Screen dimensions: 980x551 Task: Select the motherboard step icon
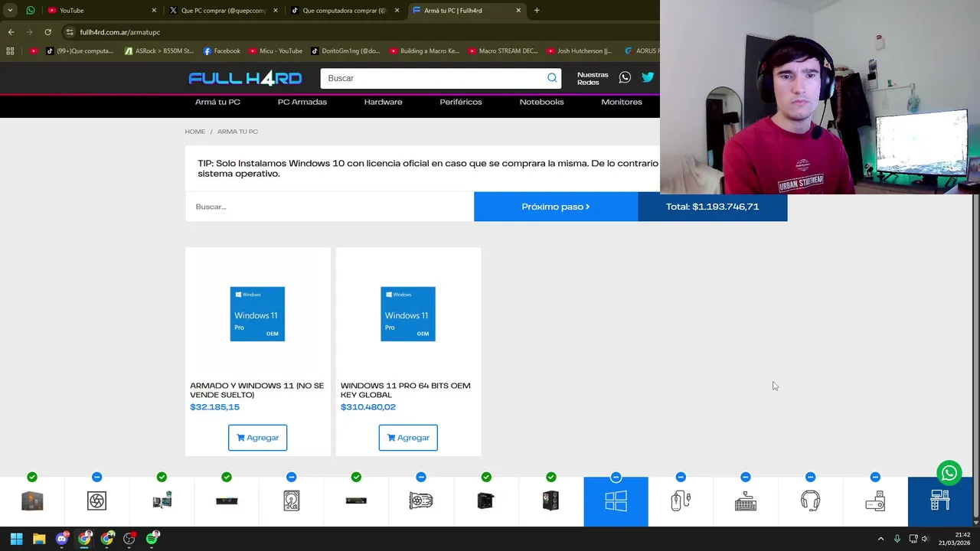tap(162, 501)
